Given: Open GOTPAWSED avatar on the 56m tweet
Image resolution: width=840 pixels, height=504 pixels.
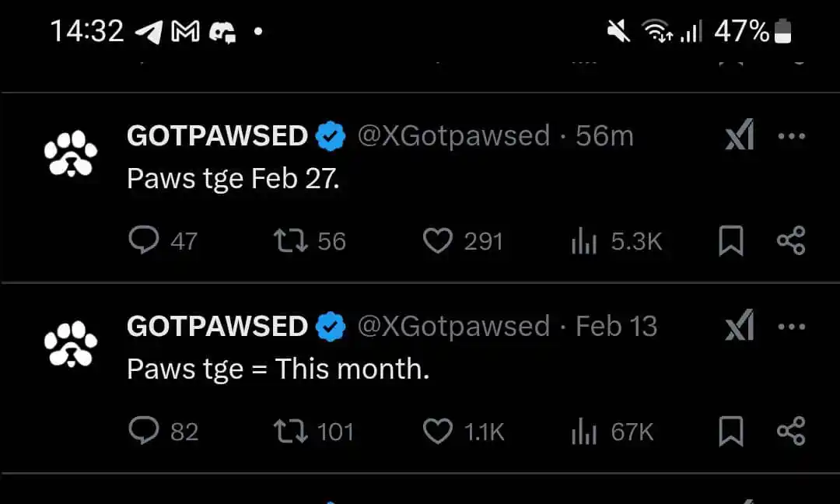Looking at the screenshot, I should (71, 154).
